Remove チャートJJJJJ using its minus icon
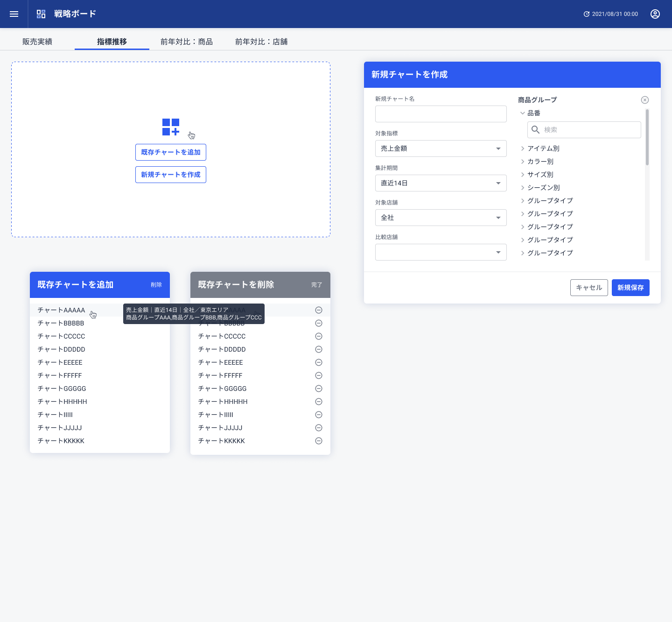This screenshot has height=622, width=672. coord(319,428)
